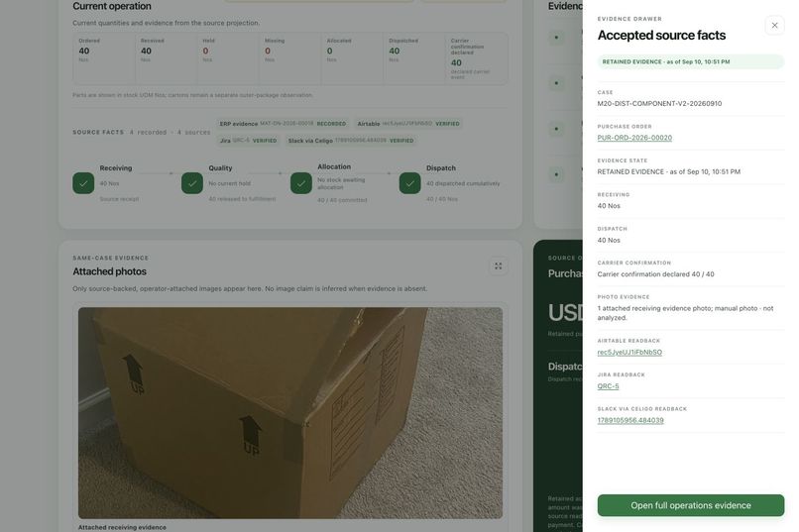Click the Allocation green checkmark icon

click(x=301, y=183)
